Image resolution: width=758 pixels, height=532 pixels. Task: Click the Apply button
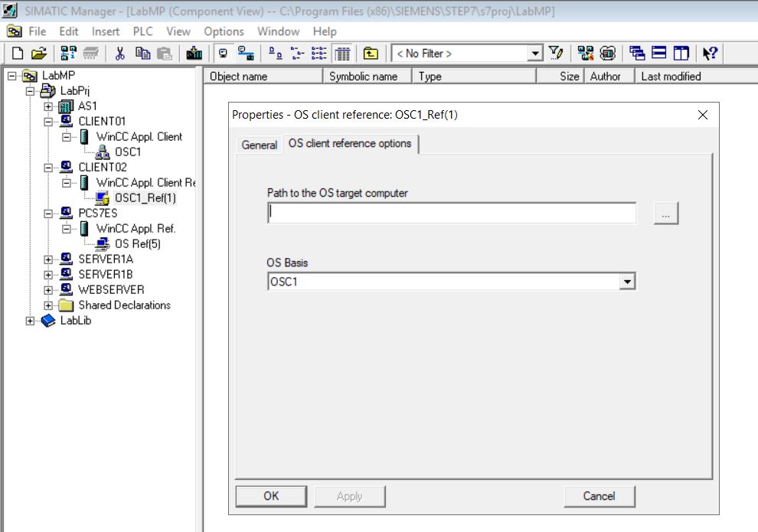[x=349, y=496]
